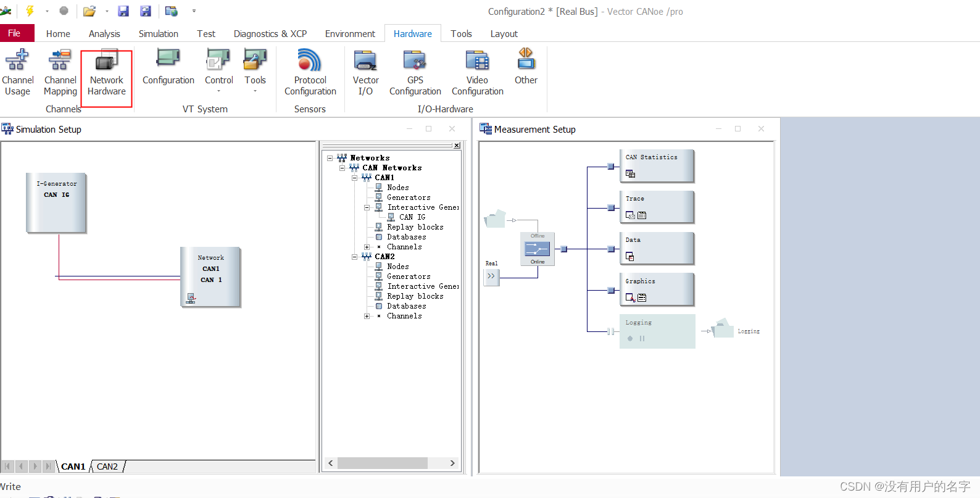Open the Logging block
The image size is (980, 498).
point(657,331)
